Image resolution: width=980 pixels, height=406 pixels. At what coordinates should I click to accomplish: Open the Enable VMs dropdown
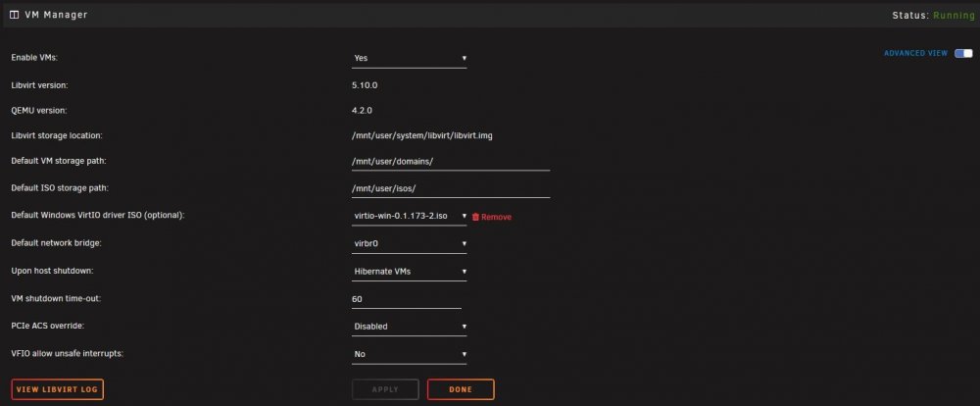tap(409, 58)
